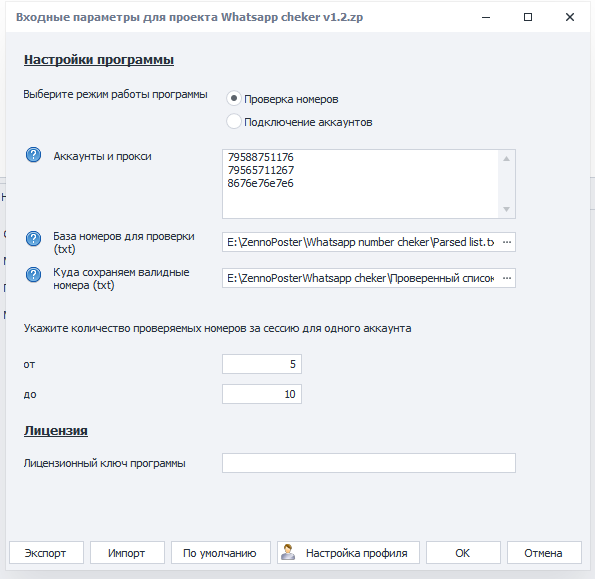Click the account line 79588751176
595x579 pixels.
click(260, 157)
